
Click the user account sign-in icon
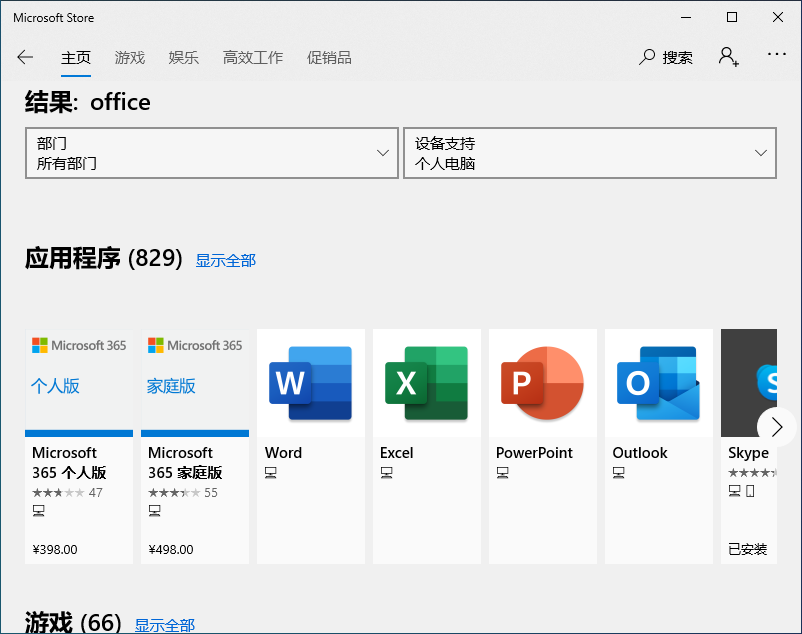click(728, 57)
